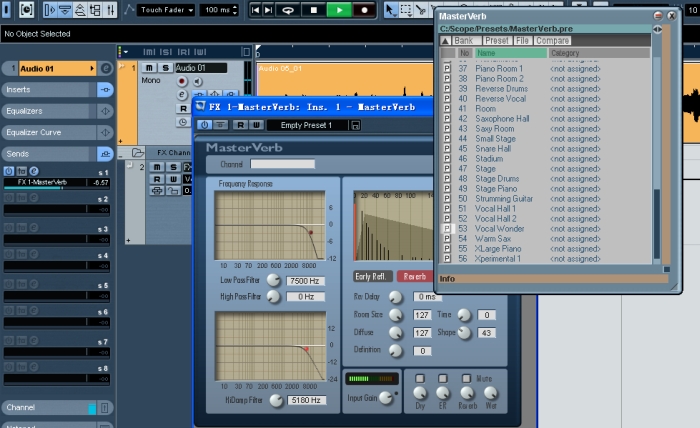Open the Mixer toolbar icon

(x=110, y=10)
